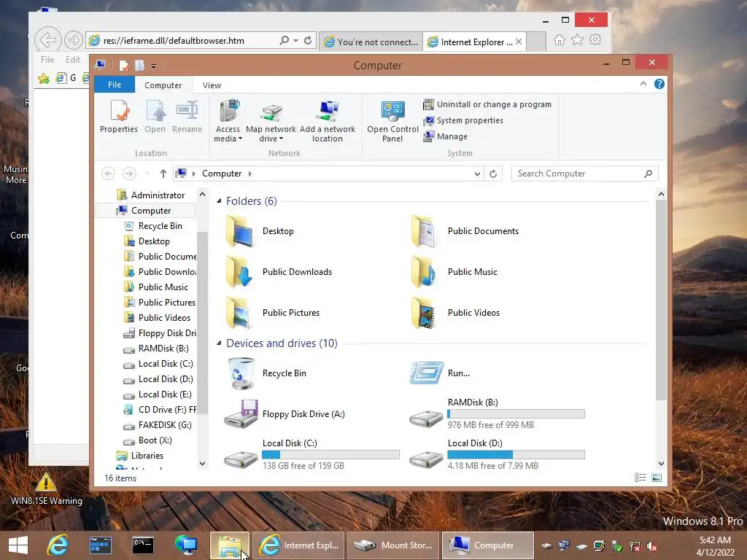
Task: Select Boot (X:) in navigation tree
Action: pyautogui.click(x=147, y=440)
